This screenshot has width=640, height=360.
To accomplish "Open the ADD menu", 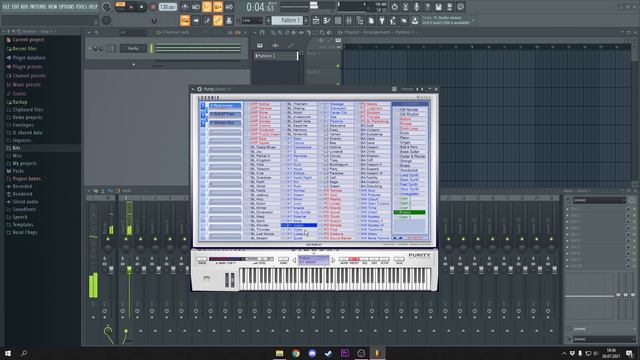I will click(24, 7).
